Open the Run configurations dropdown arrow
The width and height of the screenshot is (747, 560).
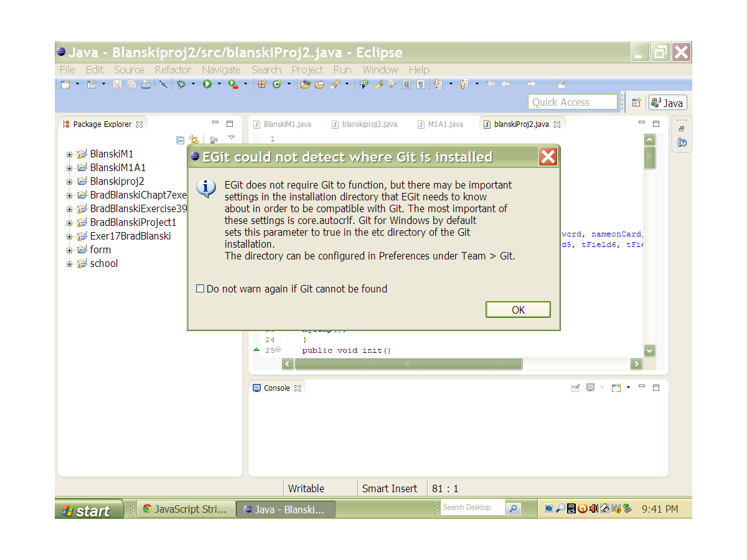pyautogui.click(x=218, y=84)
